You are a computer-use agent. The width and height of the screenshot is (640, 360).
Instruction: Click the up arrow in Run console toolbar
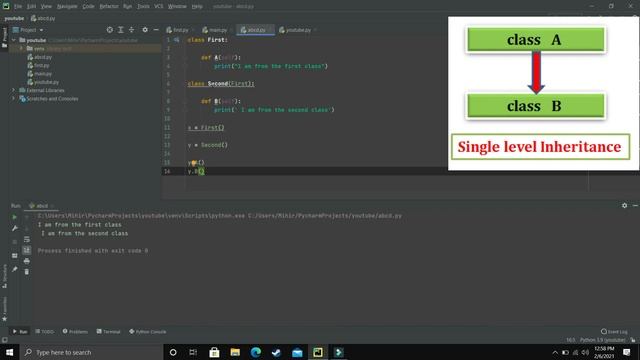27,217
